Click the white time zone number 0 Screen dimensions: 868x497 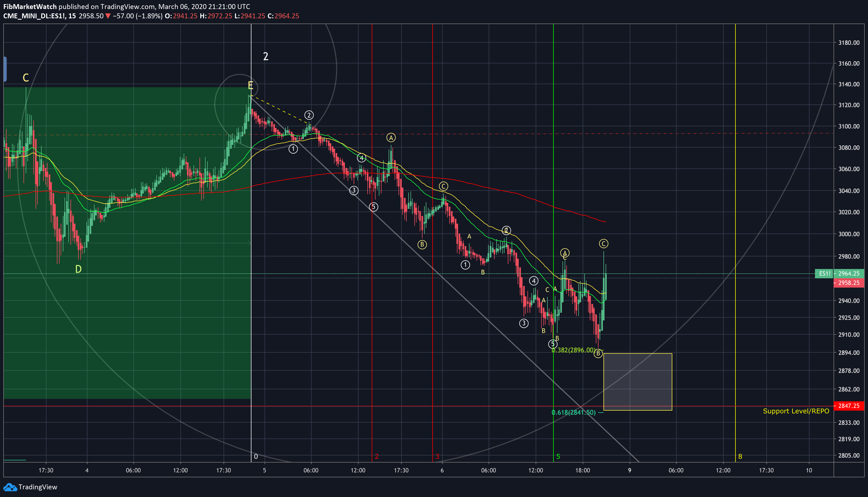(x=256, y=456)
